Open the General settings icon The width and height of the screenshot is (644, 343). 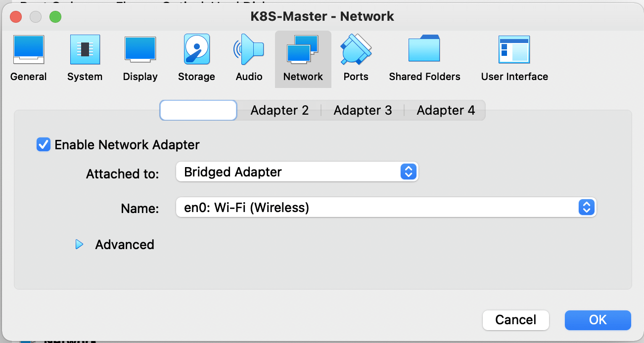pos(28,50)
